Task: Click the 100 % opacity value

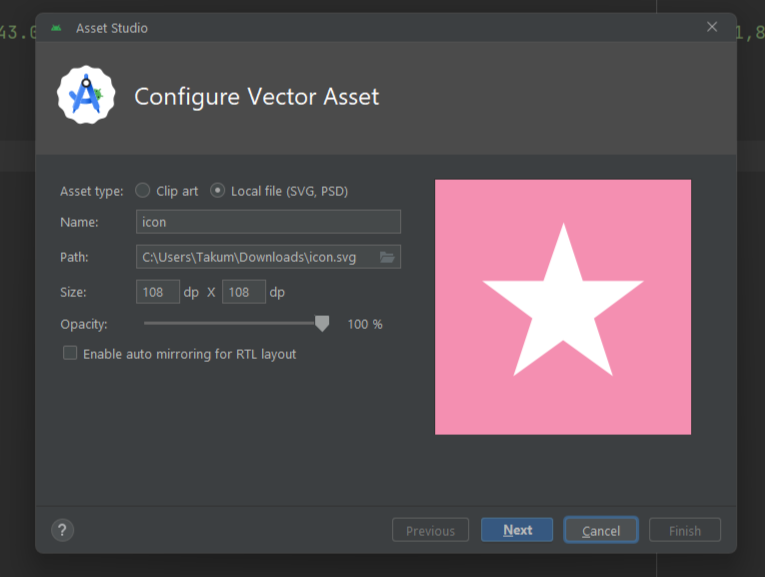Action: tap(365, 324)
